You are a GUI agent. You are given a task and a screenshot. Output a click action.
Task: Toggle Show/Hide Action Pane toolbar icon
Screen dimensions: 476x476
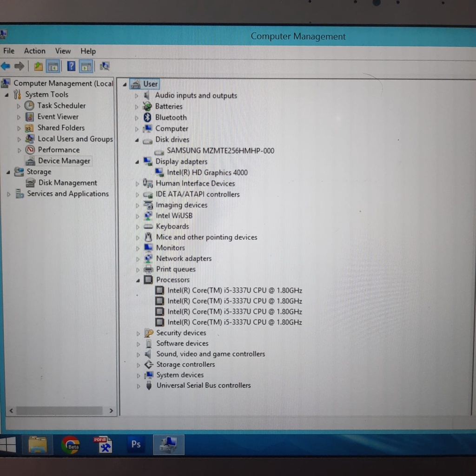coord(86,66)
